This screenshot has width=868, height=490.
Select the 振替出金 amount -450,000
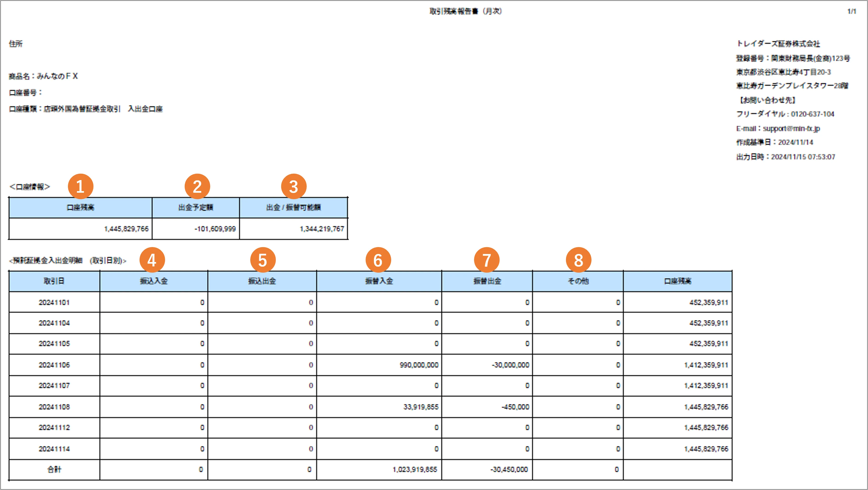(x=515, y=407)
